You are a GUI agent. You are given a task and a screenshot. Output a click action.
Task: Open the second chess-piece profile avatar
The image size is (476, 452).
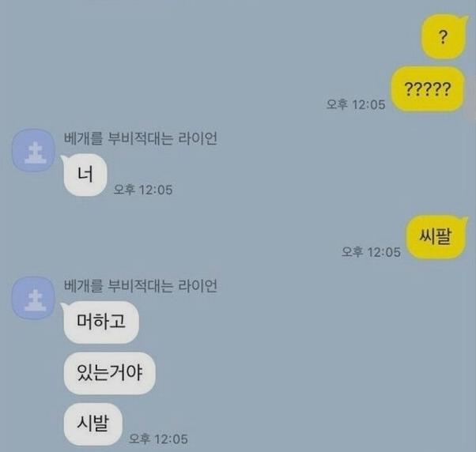34,298
